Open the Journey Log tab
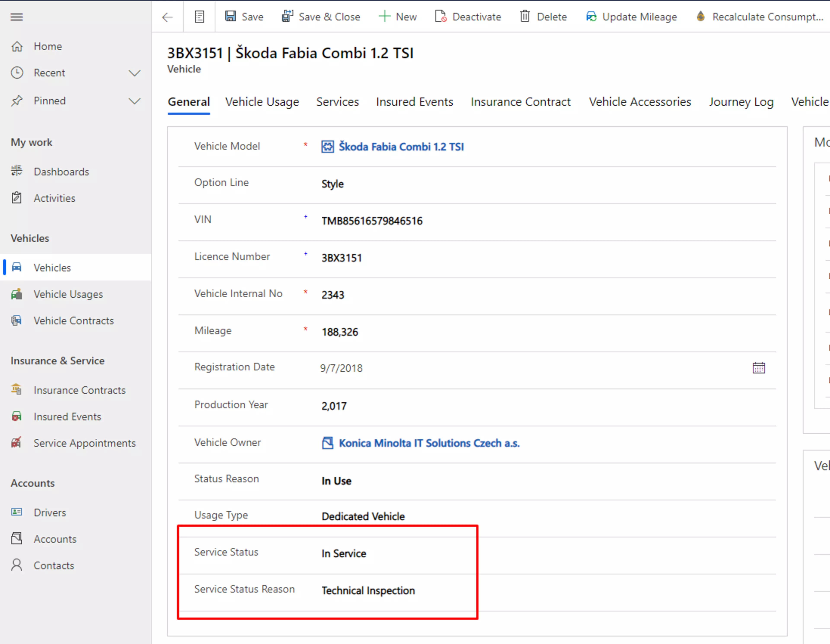830x644 pixels. [741, 102]
